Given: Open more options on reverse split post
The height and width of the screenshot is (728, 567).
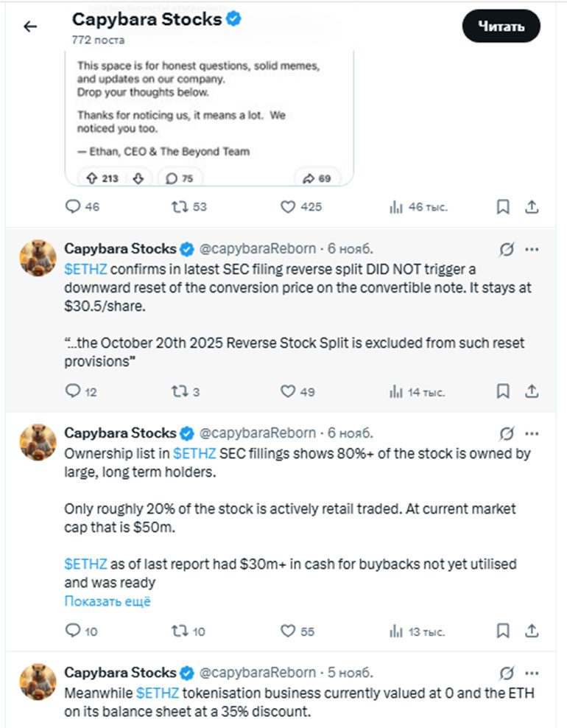Looking at the screenshot, I should click(532, 249).
